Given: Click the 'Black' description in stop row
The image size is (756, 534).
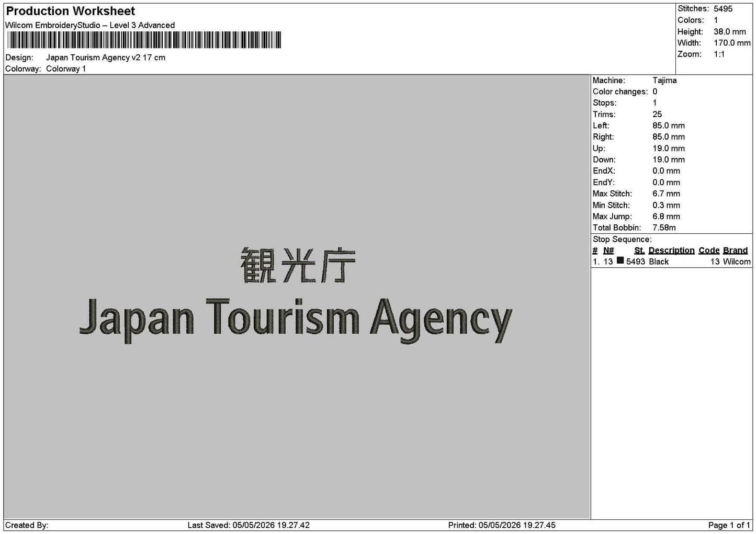Looking at the screenshot, I should click(659, 262).
